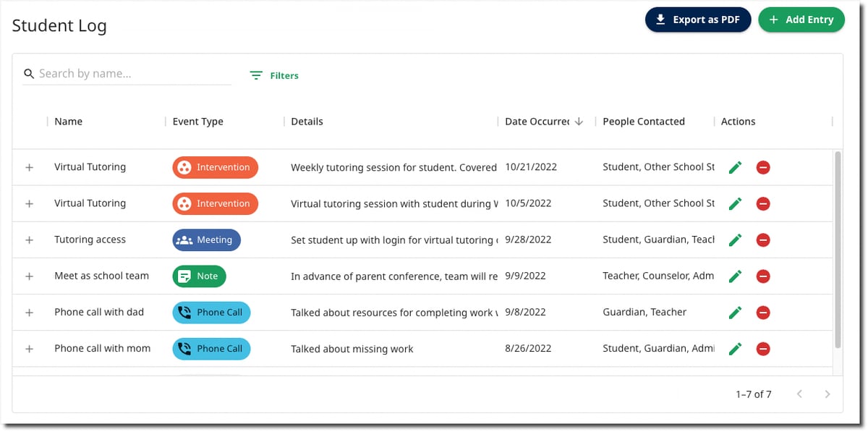
Task: Click the Add Entry button
Action: point(801,20)
